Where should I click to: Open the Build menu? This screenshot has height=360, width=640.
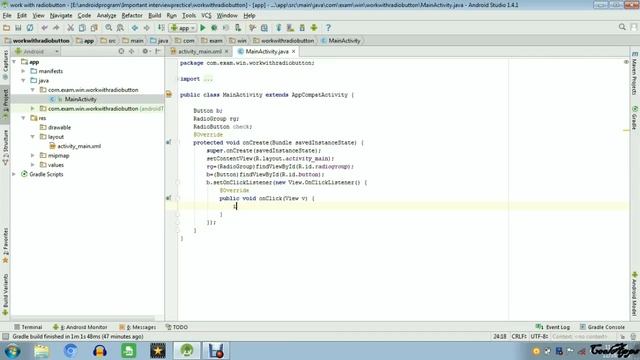coord(154,16)
